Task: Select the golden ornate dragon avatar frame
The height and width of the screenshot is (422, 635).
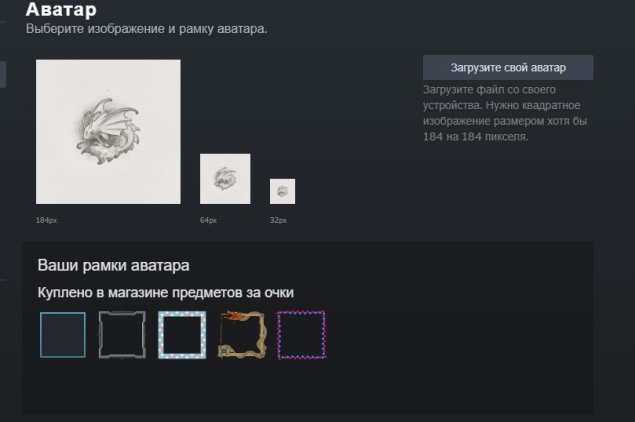Action: tap(242, 335)
